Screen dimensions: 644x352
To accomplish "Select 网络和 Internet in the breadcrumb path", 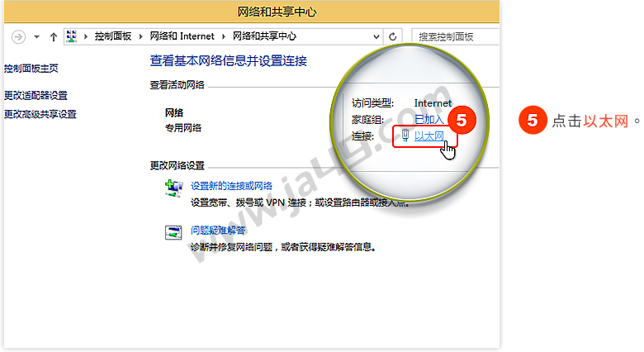I will click(x=182, y=36).
